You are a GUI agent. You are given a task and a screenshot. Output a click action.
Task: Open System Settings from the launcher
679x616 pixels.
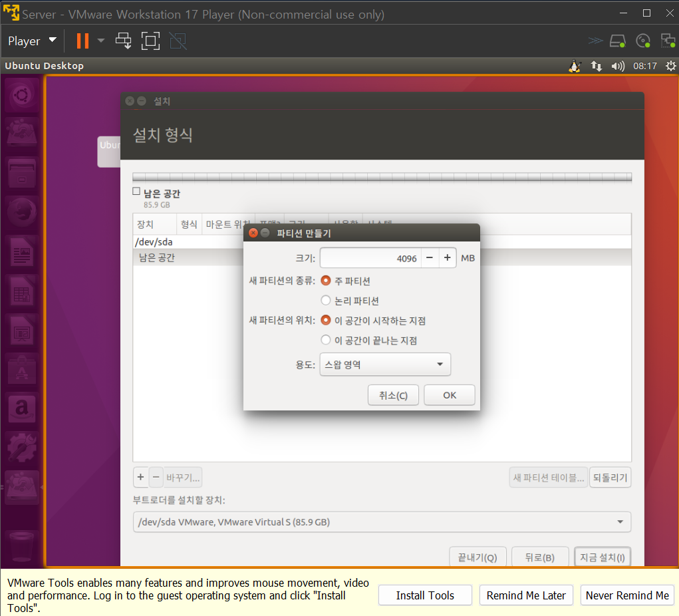tap(22, 448)
